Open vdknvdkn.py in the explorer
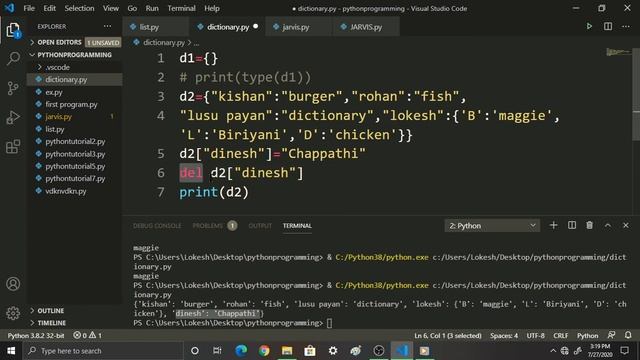The width and height of the screenshot is (640, 360). pos(75,191)
